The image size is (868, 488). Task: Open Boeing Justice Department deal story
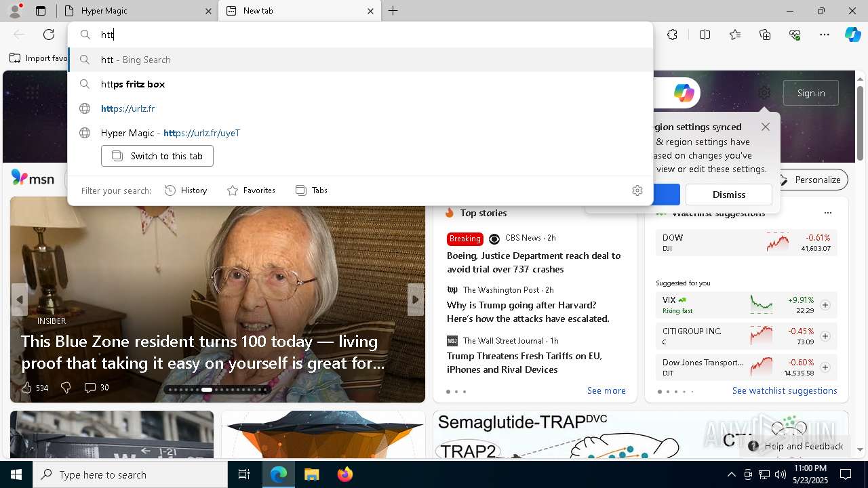click(534, 262)
